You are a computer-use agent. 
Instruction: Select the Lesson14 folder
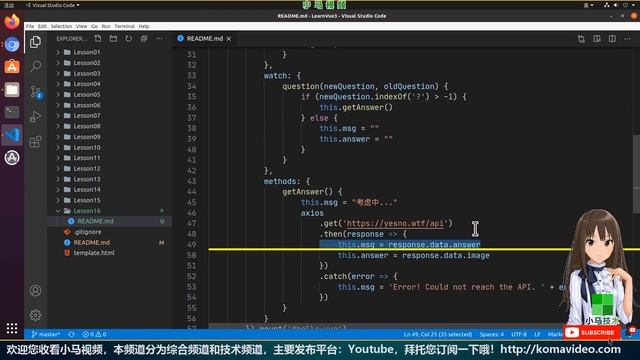click(x=87, y=190)
